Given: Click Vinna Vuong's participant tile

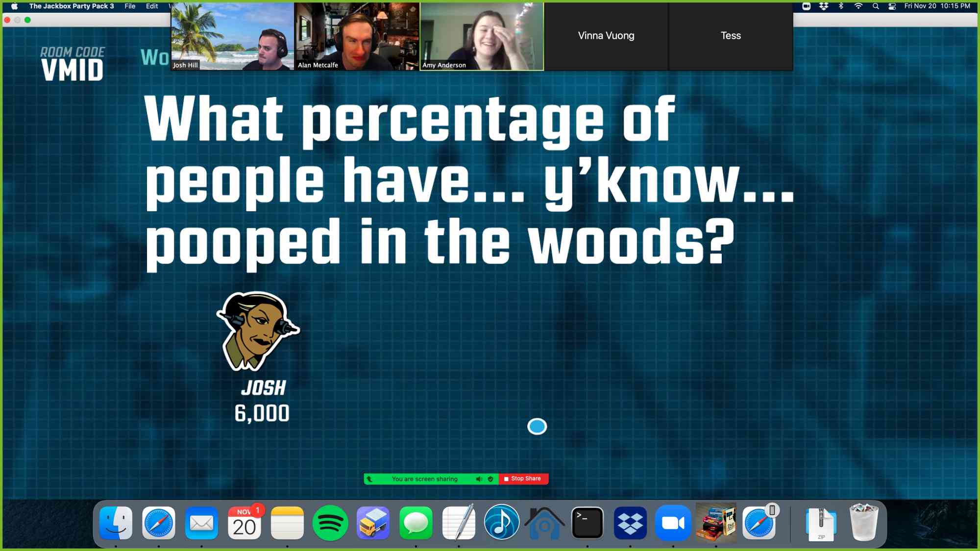Looking at the screenshot, I should coord(606,36).
